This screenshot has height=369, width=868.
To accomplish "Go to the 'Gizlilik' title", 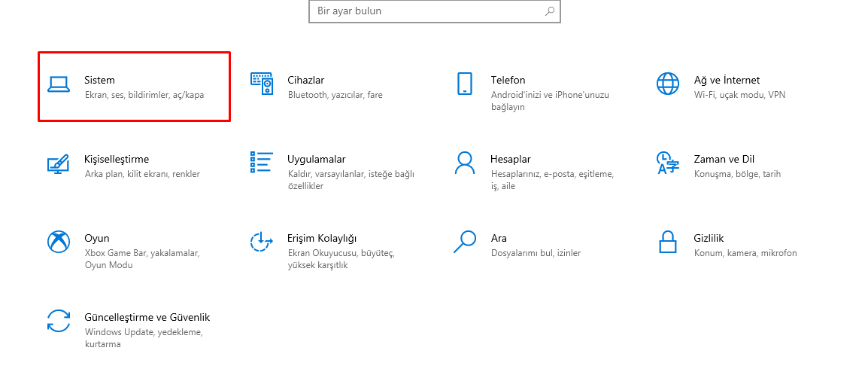I will [x=709, y=239].
